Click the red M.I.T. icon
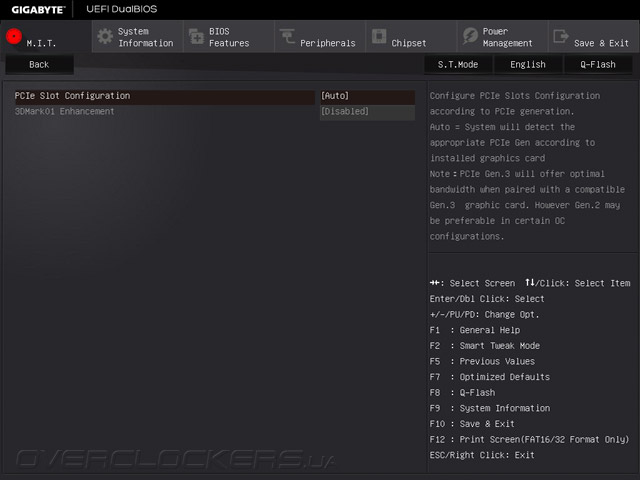Screen dimensions: 640x480 pos(14,36)
